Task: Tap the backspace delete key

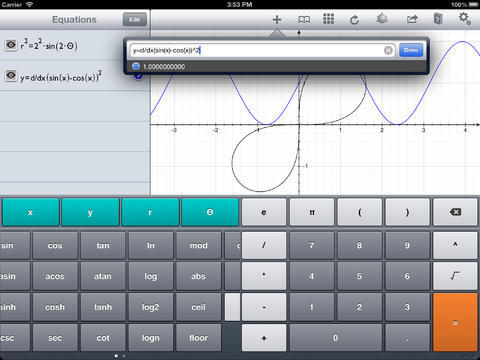Action: pyautogui.click(x=455, y=212)
